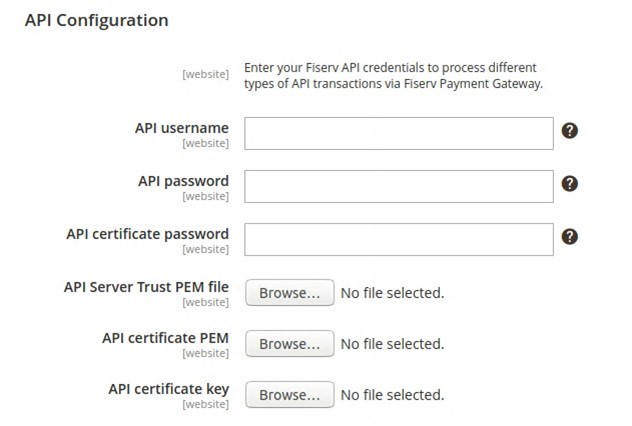Collapse the API Configuration section heading

pyautogui.click(x=97, y=20)
